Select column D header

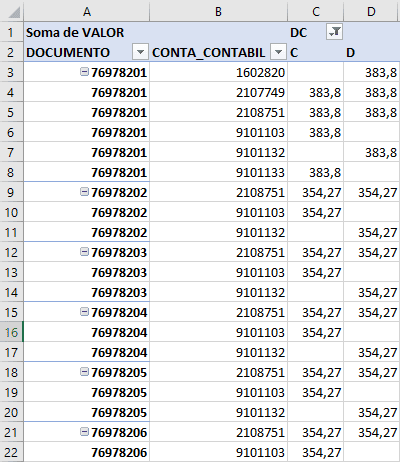(x=372, y=11)
